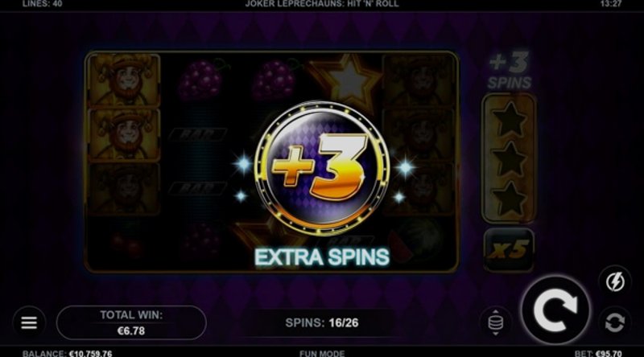644x357 pixels.
Task: Click the Balance amount in footer
Action: [90, 353]
